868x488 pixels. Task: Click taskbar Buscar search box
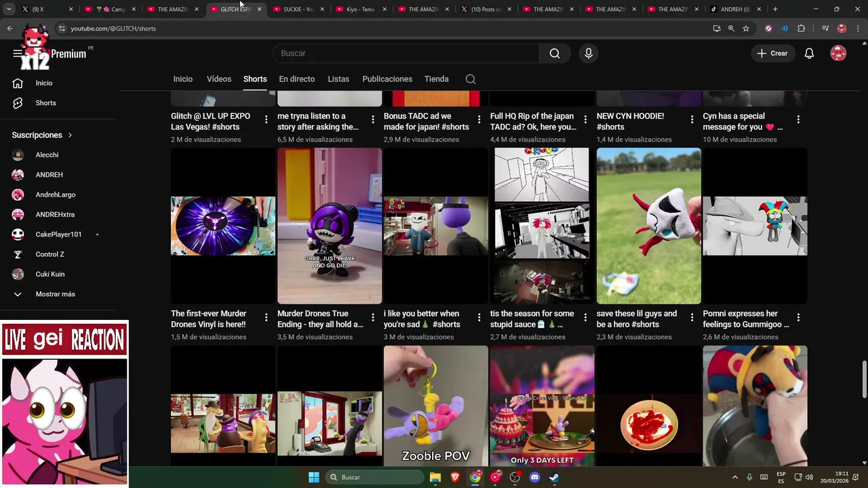click(374, 477)
